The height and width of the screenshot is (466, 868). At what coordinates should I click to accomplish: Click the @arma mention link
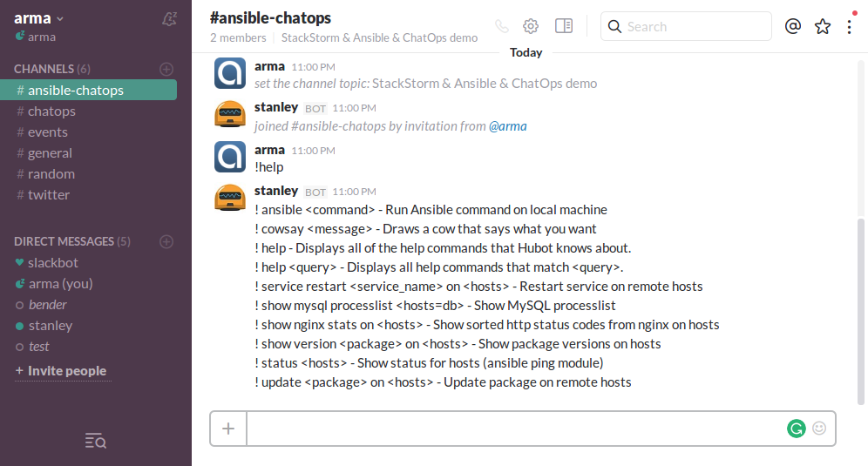coord(507,126)
